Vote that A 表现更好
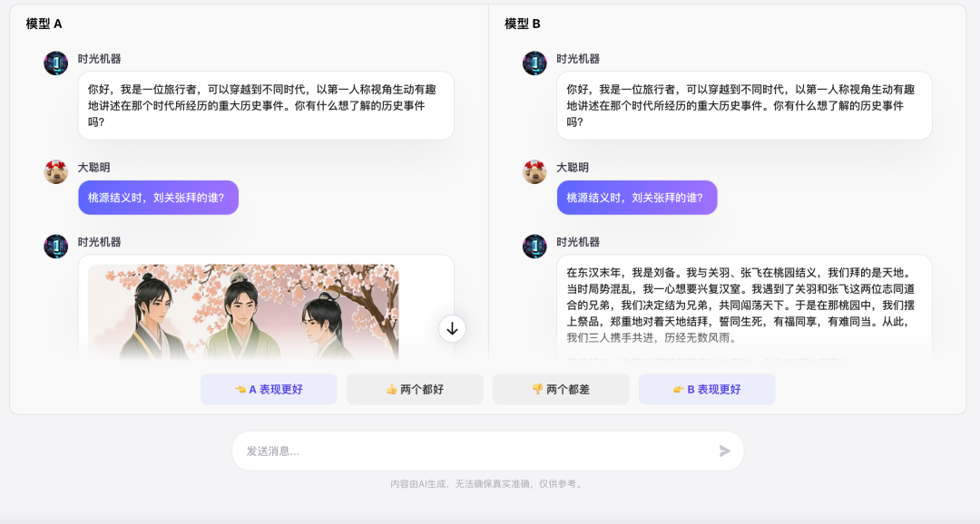 (269, 389)
